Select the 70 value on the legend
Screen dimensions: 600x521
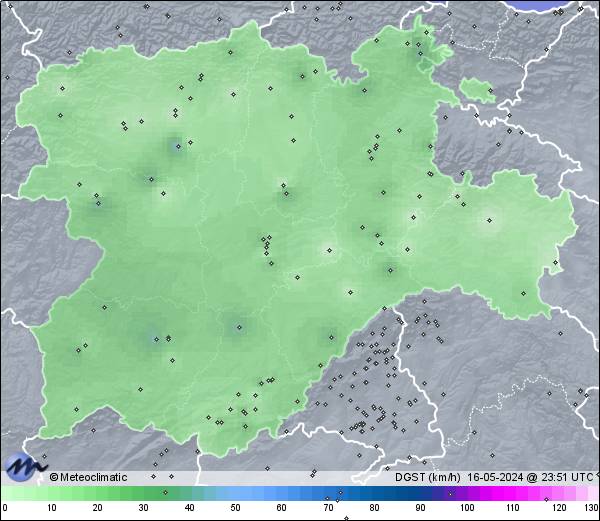pyautogui.click(x=328, y=508)
